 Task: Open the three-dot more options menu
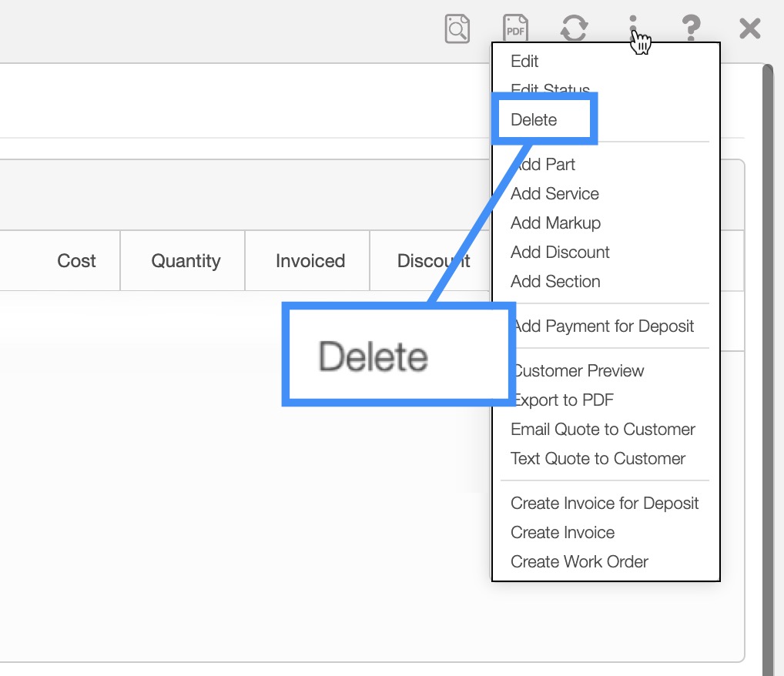coord(633,29)
